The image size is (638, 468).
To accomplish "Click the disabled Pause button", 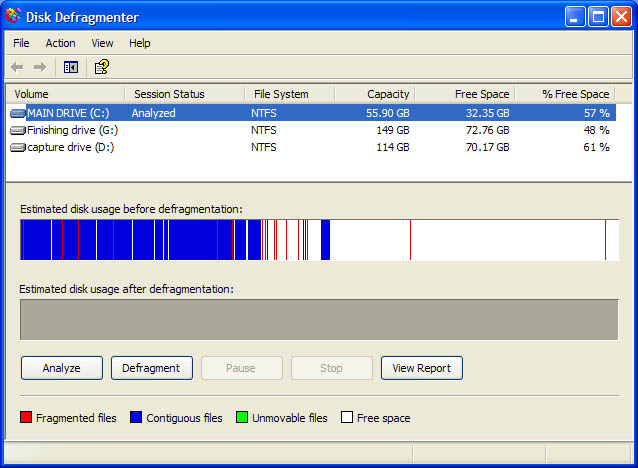I will [242, 368].
